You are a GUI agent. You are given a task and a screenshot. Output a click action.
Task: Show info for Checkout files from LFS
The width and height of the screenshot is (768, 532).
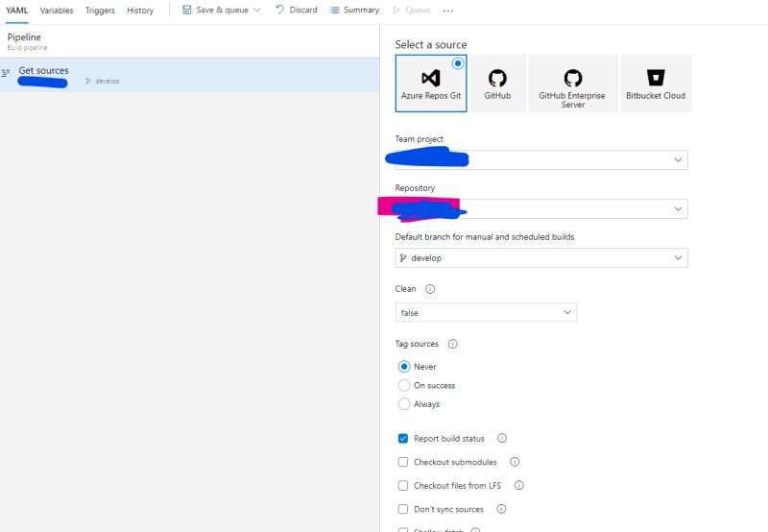518,486
